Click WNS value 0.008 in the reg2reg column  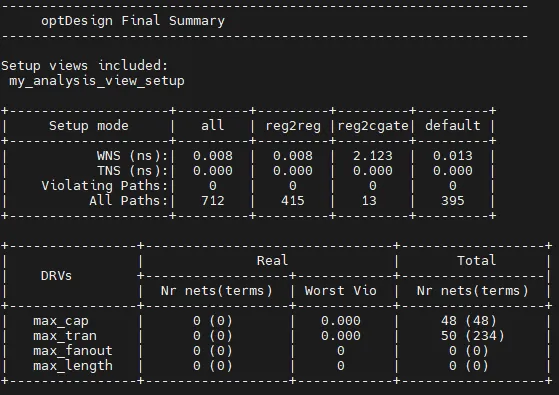click(x=293, y=156)
